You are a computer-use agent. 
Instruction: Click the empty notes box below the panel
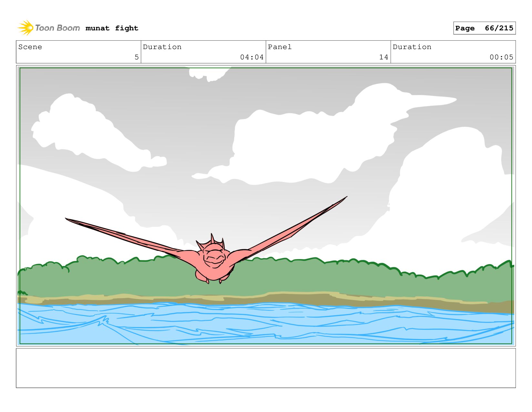[266, 368]
